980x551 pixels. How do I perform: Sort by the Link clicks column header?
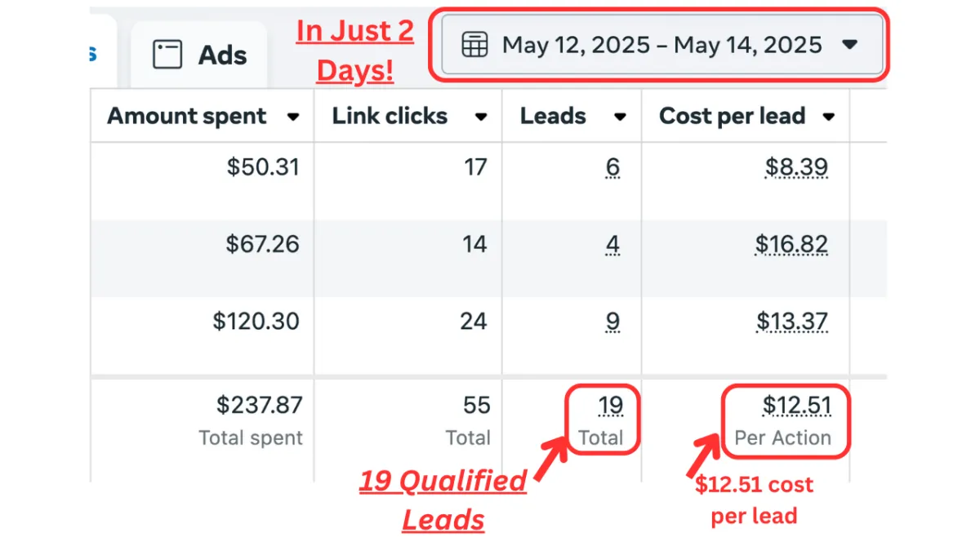tap(390, 116)
